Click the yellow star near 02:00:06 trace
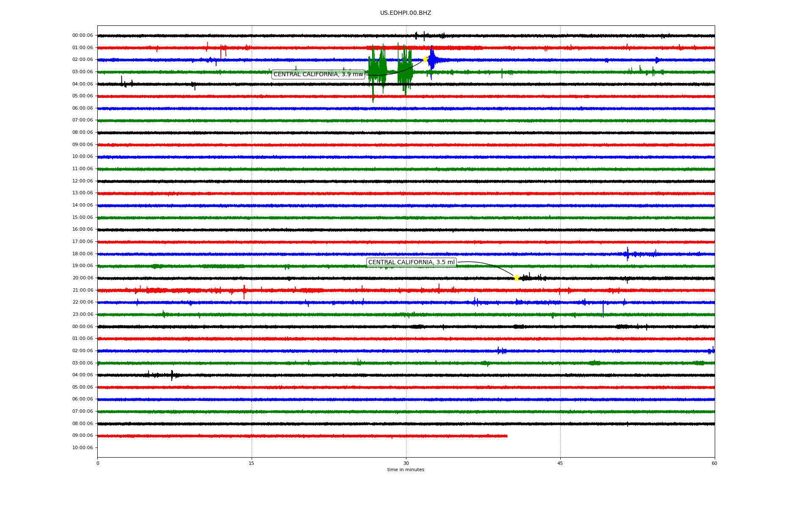Screen dimensions: 812x508 pyautogui.click(x=425, y=59)
